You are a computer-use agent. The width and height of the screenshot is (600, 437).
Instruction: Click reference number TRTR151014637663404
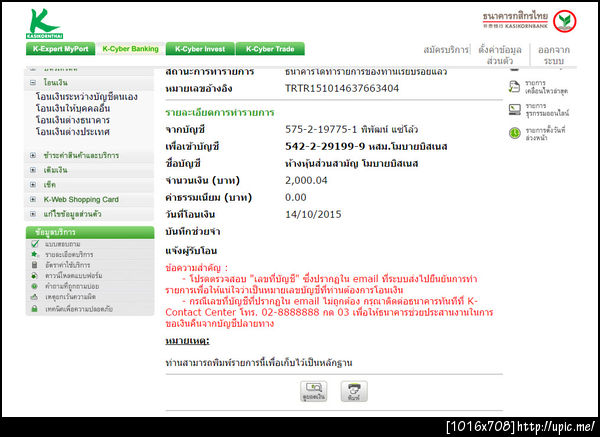coord(342,88)
